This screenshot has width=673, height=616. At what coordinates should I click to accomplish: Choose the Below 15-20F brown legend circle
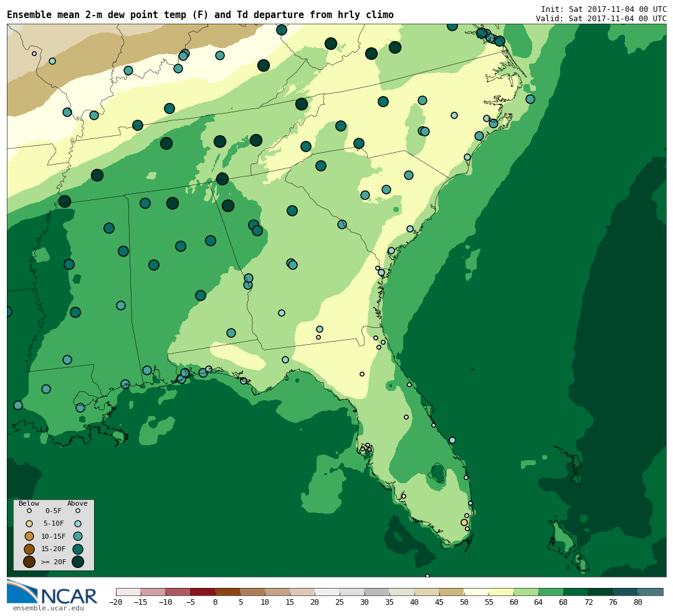(29, 549)
